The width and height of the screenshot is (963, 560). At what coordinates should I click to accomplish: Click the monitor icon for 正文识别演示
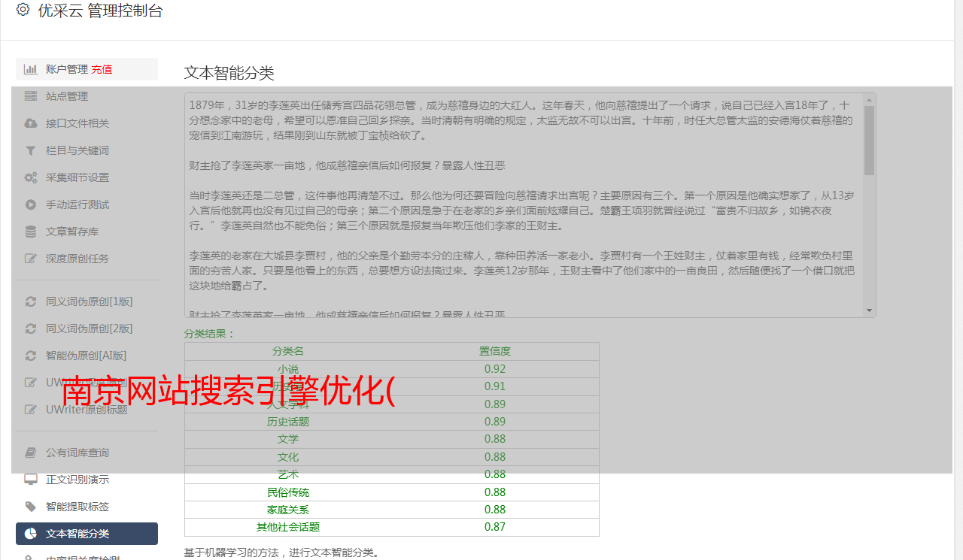coord(30,480)
